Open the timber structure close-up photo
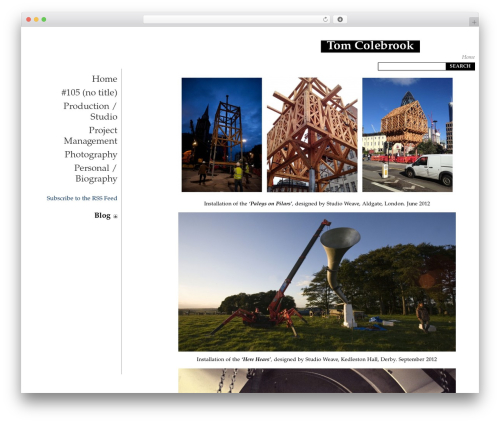Viewport: 500px width, 423px height. click(312, 135)
